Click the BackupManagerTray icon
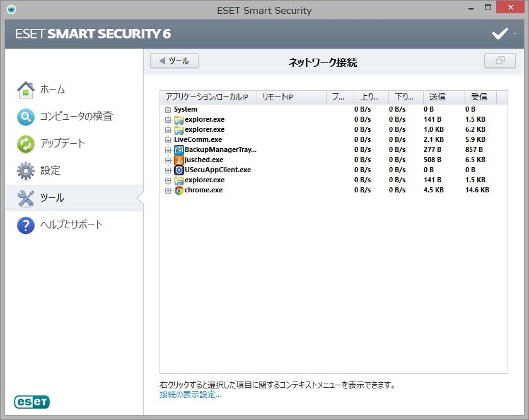Image resolution: width=529 pixels, height=420 pixels. 179,150
